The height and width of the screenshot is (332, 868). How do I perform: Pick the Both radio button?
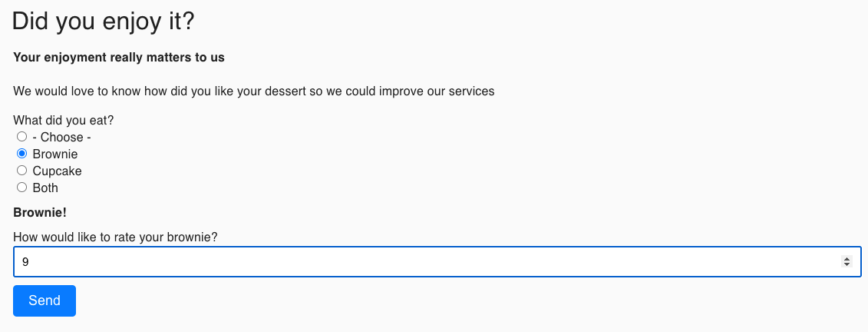point(22,188)
